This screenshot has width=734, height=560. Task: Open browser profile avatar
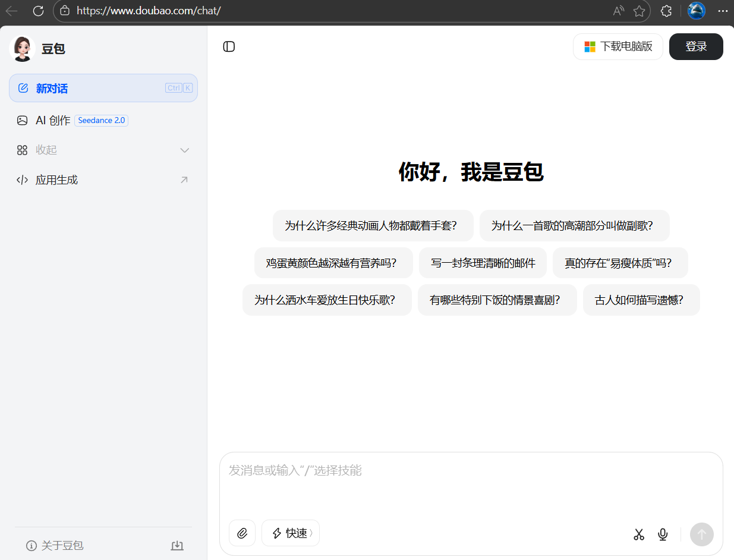(696, 11)
